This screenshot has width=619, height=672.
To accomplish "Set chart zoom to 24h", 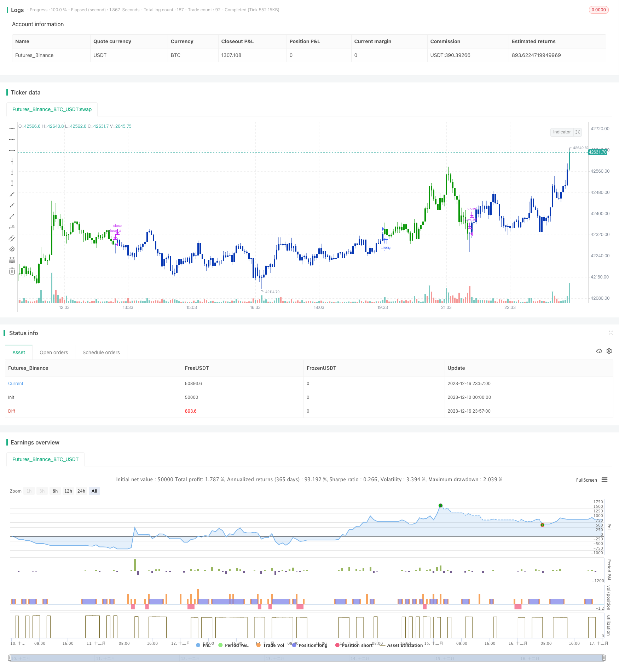I will (81, 491).
